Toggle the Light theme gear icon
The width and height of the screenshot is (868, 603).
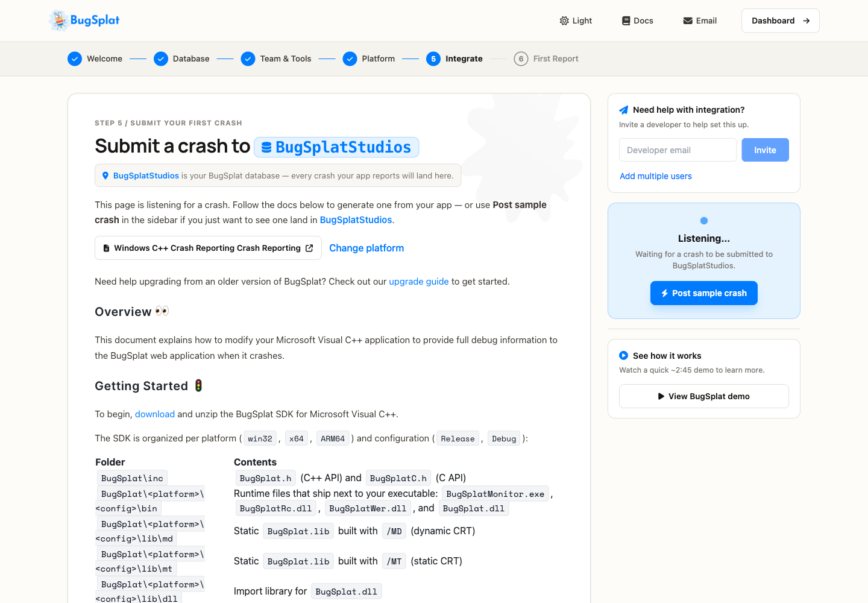click(x=564, y=21)
